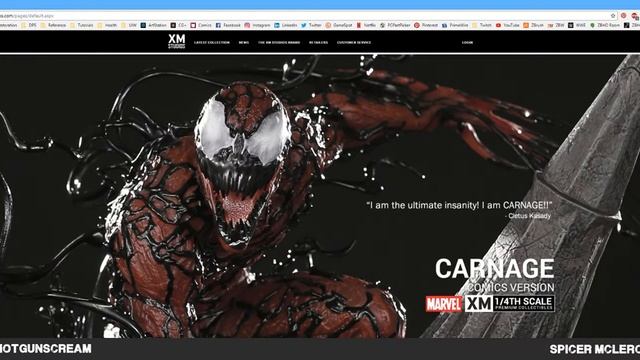Open the ZBHC Room bookmark
This screenshot has height=360, width=640.
click(605, 25)
